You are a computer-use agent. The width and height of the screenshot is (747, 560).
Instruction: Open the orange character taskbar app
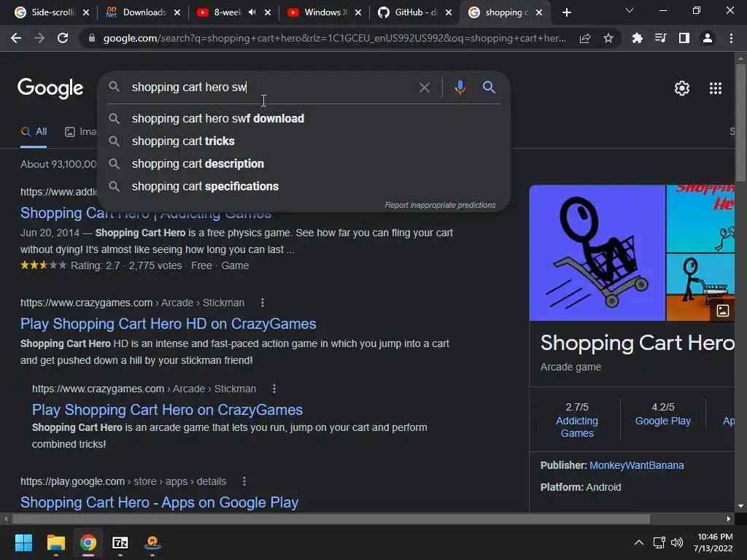(152, 542)
